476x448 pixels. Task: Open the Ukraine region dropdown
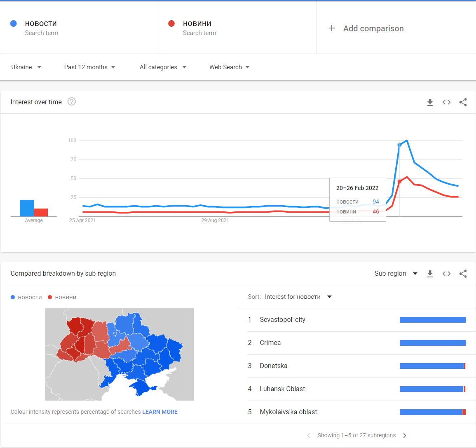pos(26,67)
